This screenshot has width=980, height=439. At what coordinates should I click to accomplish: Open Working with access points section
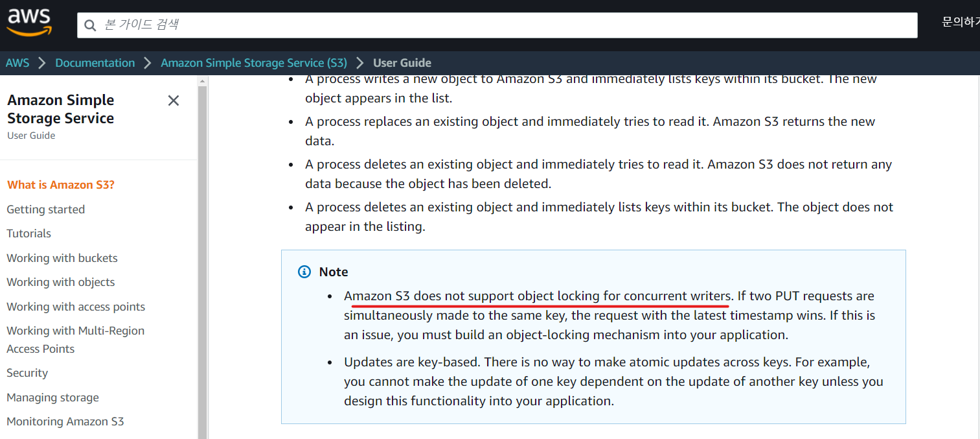point(76,307)
